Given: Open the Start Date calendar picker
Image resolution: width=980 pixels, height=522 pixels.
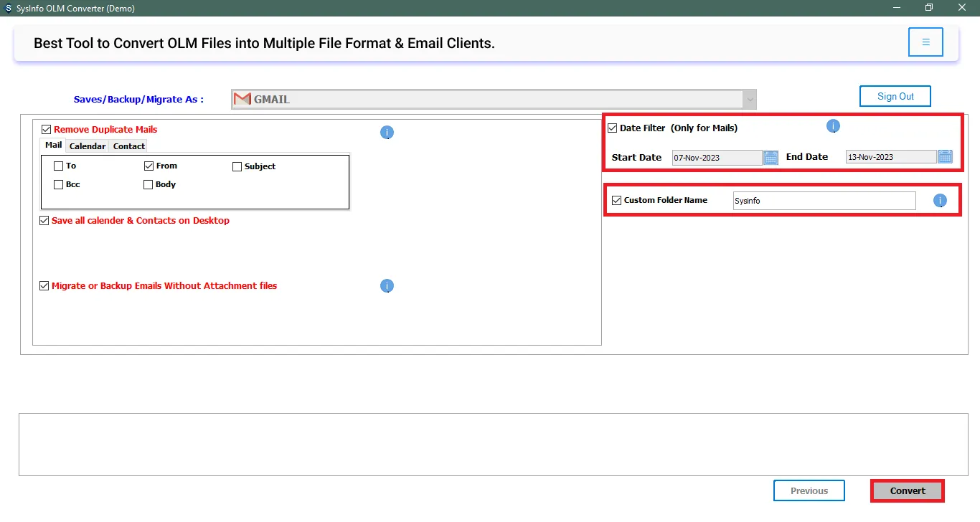Looking at the screenshot, I should click(771, 158).
